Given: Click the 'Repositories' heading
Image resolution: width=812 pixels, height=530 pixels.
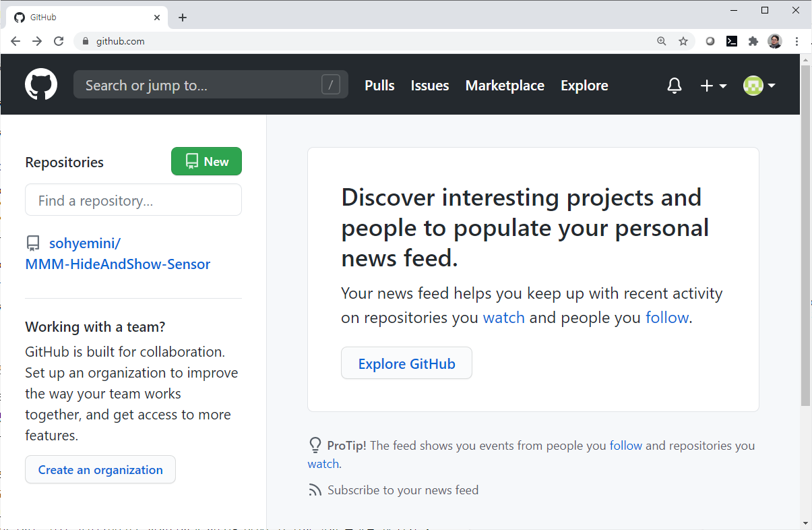Looking at the screenshot, I should click(x=65, y=162).
